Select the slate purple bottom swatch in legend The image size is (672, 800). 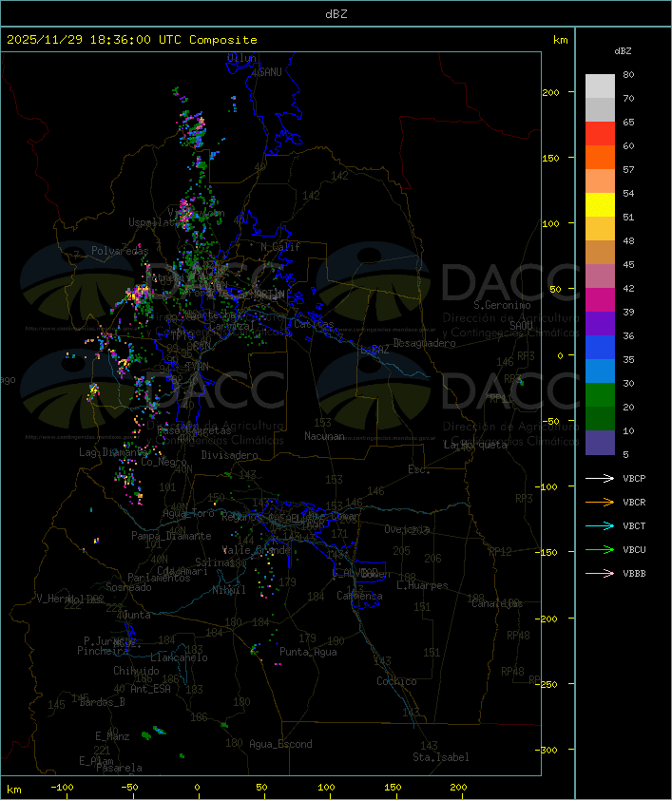tap(600, 443)
